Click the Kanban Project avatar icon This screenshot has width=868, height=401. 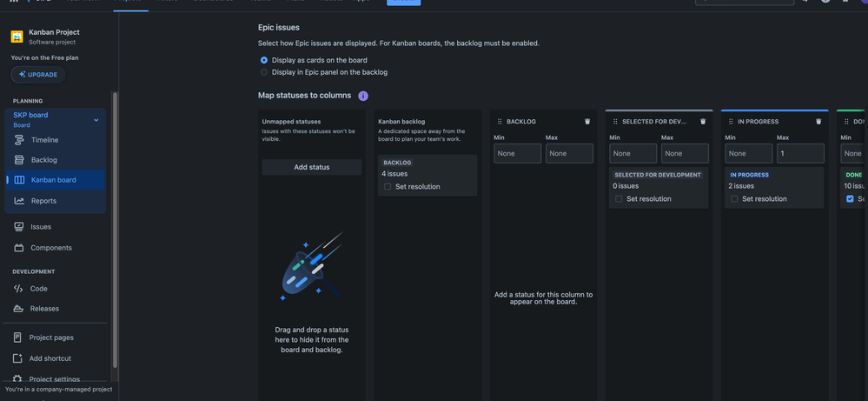[x=17, y=37]
